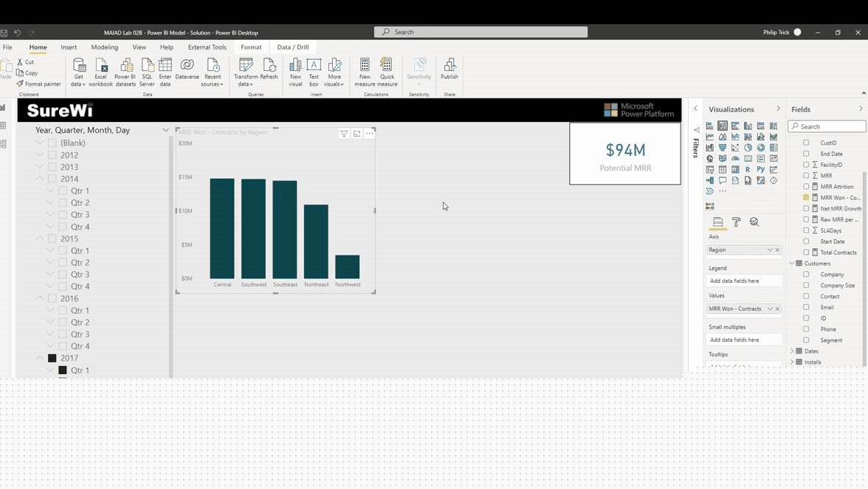The image size is (868, 489).
Task: Select the line chart visualization
Action: [x=710, y=137]
